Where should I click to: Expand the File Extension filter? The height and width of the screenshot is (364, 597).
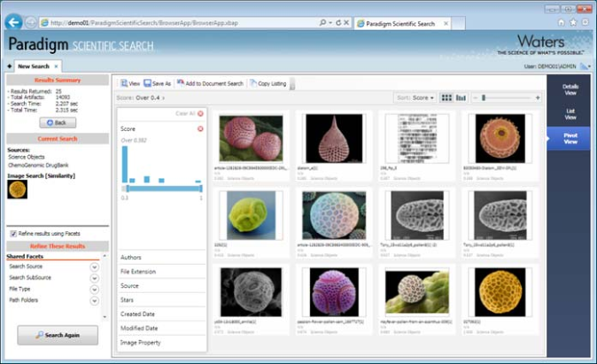pyautogui.click(x=162, y=272)
